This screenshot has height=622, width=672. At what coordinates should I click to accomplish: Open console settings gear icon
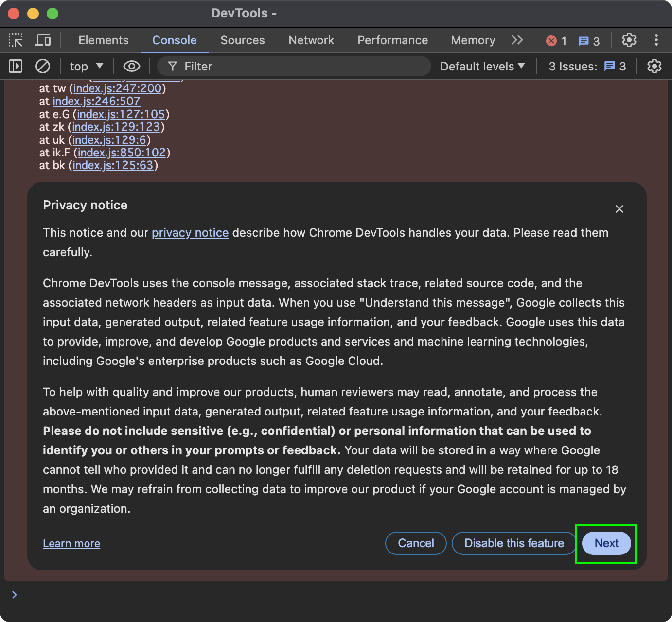pos(654,66)
